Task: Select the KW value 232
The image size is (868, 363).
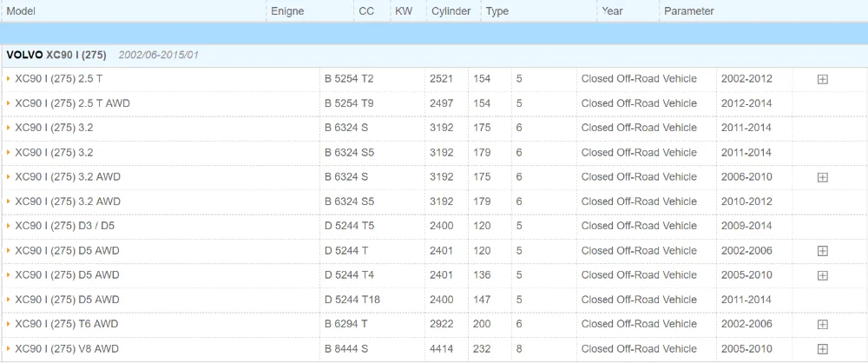Action: click(482, 348)
